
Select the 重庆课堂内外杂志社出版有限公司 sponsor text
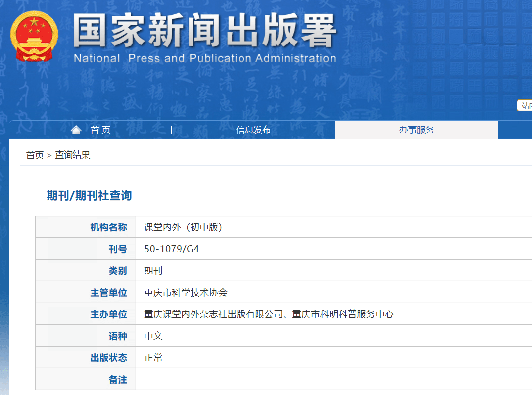[x=213, y=314]
